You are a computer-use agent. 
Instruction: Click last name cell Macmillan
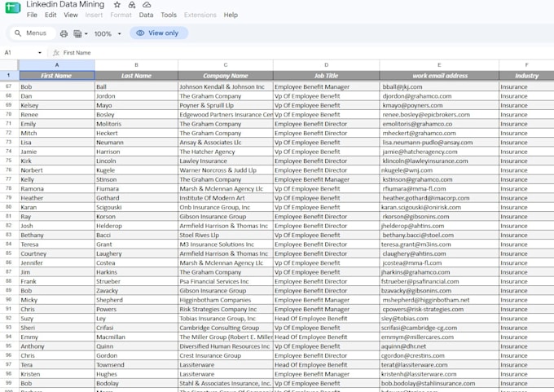click(x=136, y=337)
